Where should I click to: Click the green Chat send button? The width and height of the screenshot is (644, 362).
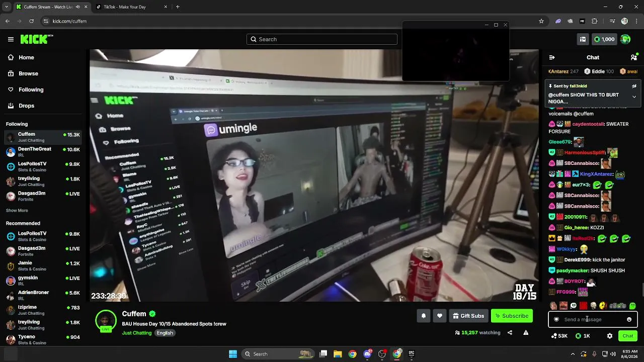(x=628, y=336)
